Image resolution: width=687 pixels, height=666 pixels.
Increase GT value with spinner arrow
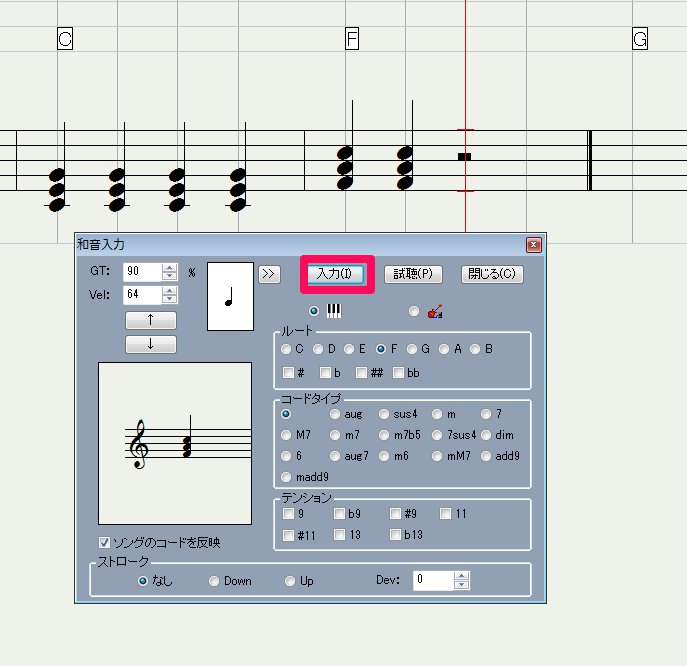pyautogui.click(x=169, y=267)
